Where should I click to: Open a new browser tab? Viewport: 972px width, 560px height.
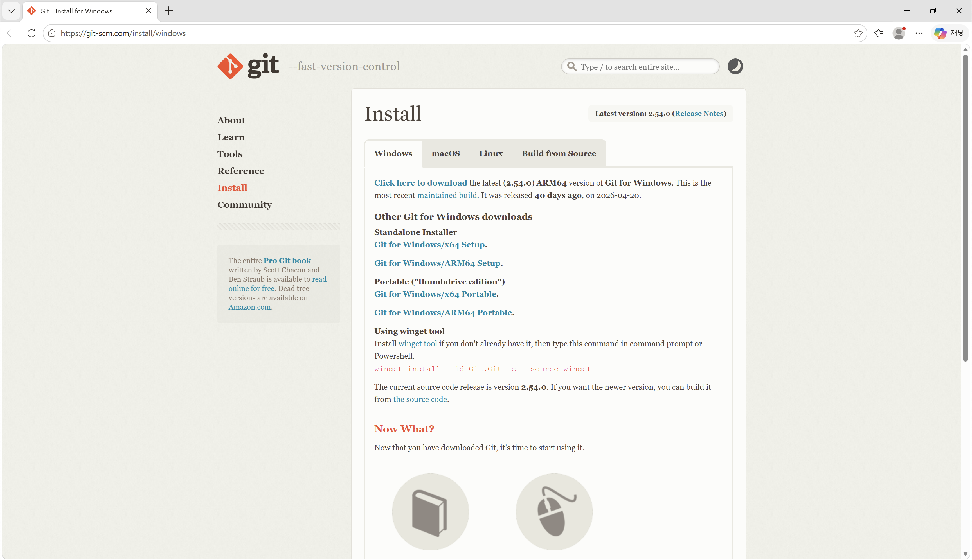pyautogui.click(x=168, y=11)
